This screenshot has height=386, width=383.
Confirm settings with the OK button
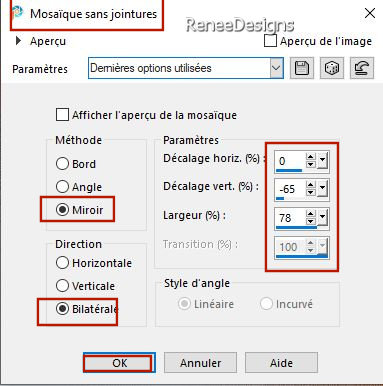(119, 363)
